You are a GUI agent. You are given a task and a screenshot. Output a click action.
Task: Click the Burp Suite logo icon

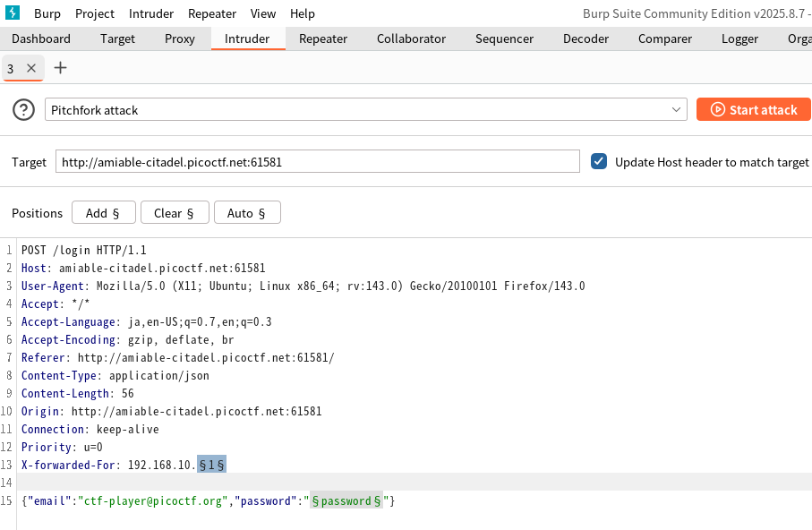pyautogui.click(x=13, y=13)
